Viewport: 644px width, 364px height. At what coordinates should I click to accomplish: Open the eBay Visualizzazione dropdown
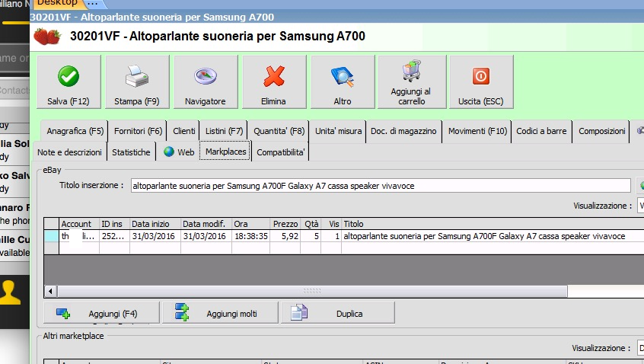click(640, 206)
